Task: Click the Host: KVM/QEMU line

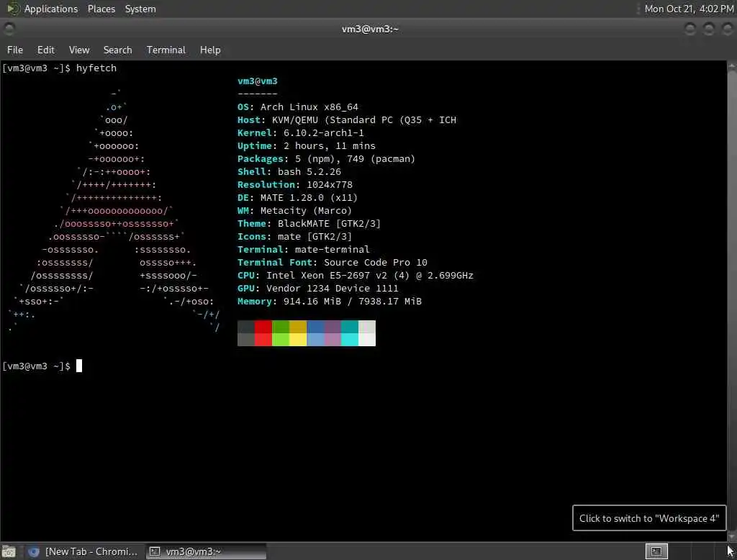Action: 347,120
